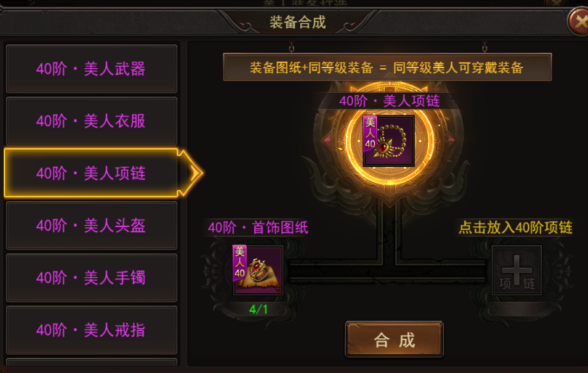Click the 合成 button
This screenshot has width=588, height=373.
point(394,339)
